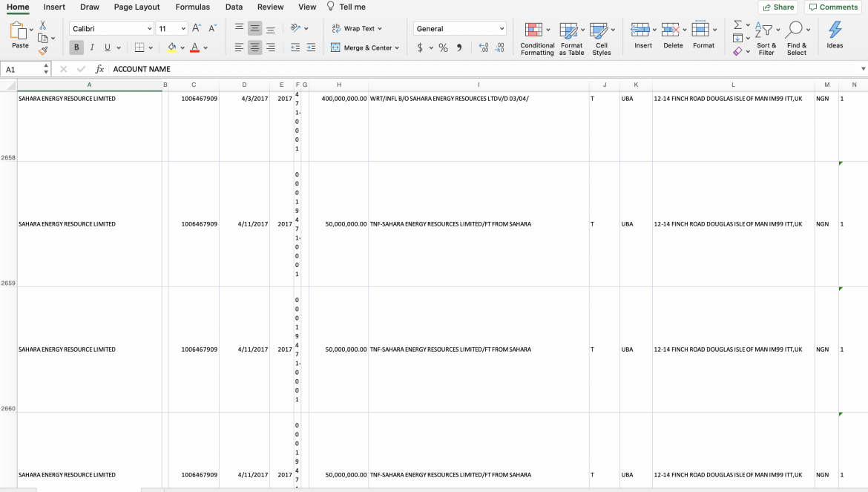Viewport: 868px width, 492px height.
Task: Click Tell me search
Action: tap(346, 7)
